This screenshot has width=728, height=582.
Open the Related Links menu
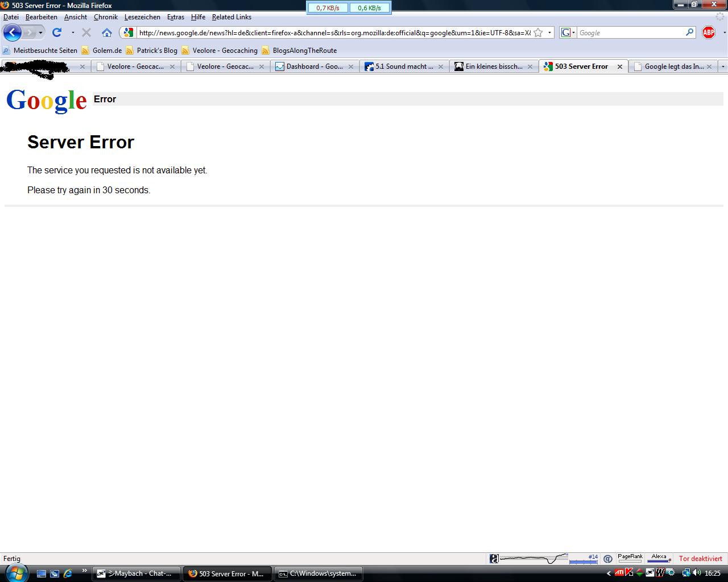pos(231,17)
